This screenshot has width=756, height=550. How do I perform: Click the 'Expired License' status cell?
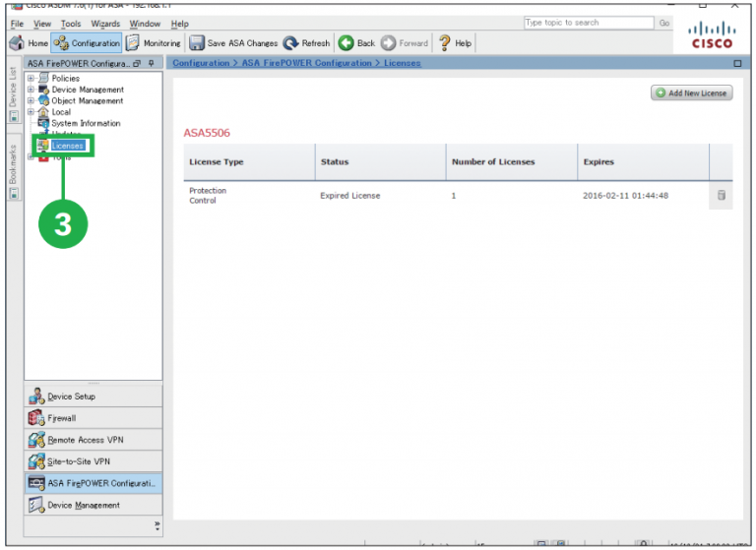[350, 196]
